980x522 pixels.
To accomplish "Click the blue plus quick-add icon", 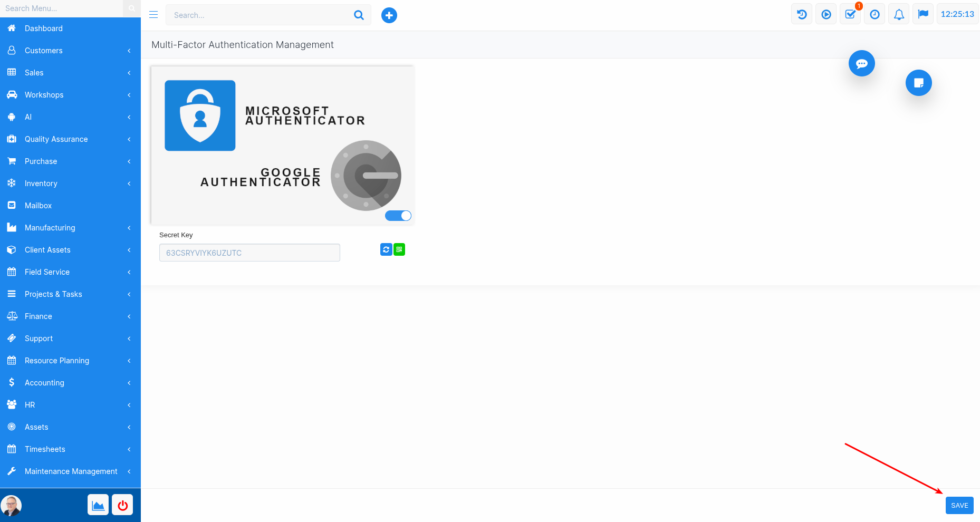I will coord(389,15).
